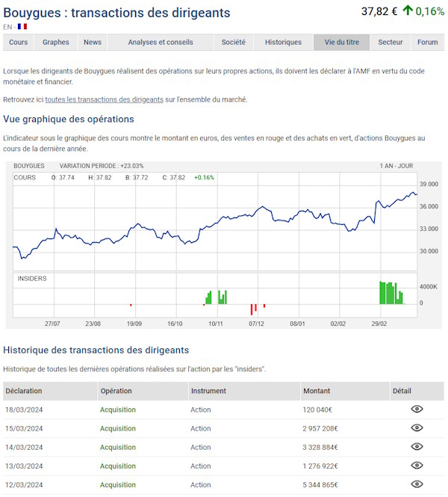Screen dimensions: 448x497
Task: Switch to the Société tab
Action: click(x=234, y=42)
